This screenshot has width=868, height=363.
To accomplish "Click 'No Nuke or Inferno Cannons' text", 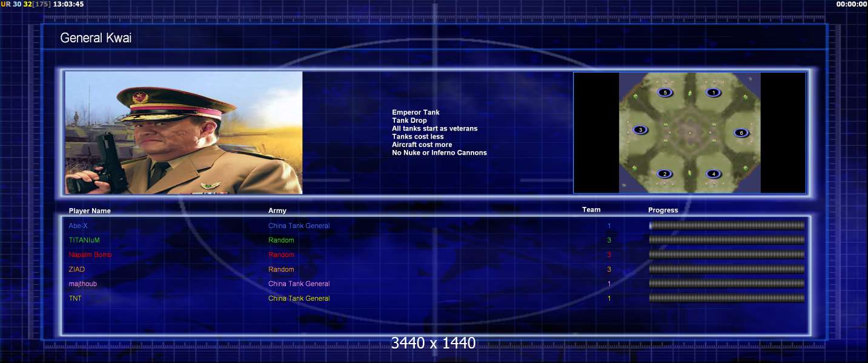I will coord(439,152).
